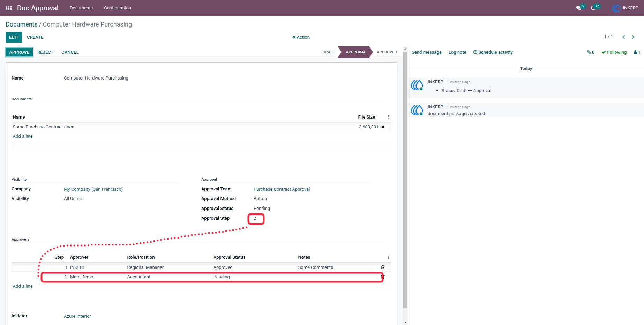644x325 pixels.
Task: Select the Marc Demo approver row
Action: pos(201,277)
